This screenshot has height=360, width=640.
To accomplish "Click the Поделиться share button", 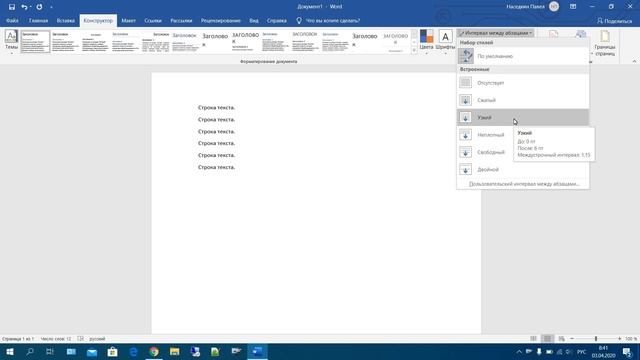I will [614, 21].
